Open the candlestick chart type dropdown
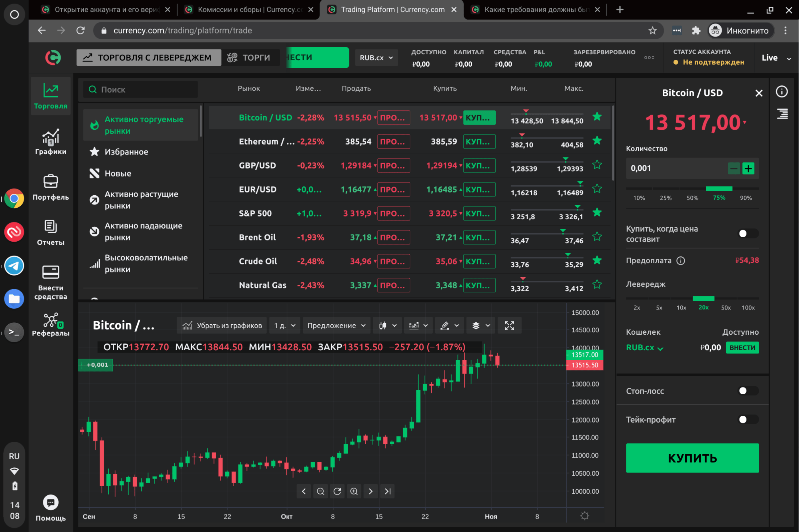Image resolution: width=799 pixels, height=532 pixels. click(x=387, y=326)
